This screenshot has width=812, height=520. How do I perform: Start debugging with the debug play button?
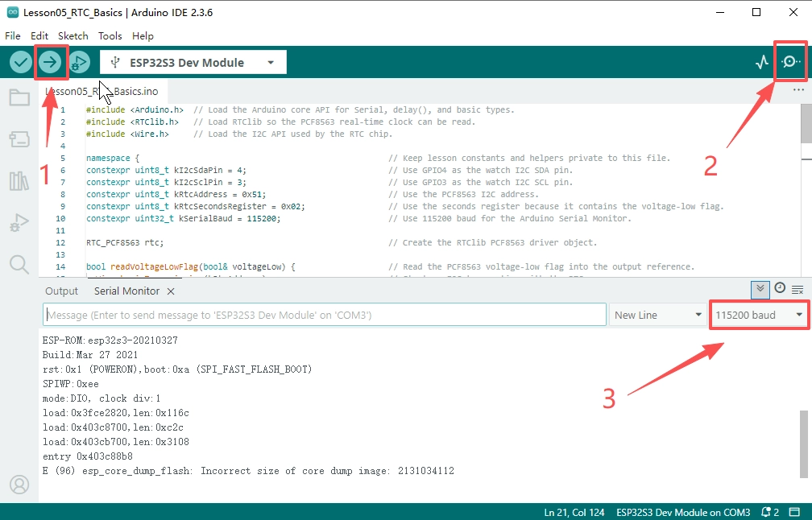pos(79,63)
